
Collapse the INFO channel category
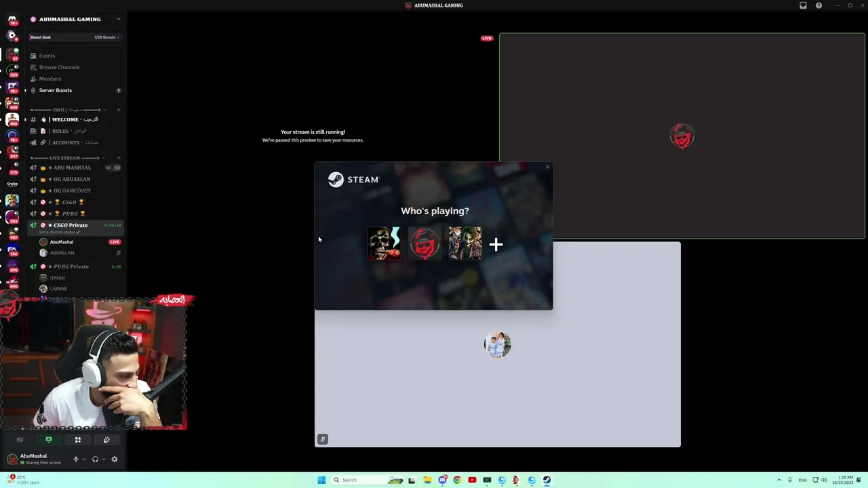click(x=66, y=110)
